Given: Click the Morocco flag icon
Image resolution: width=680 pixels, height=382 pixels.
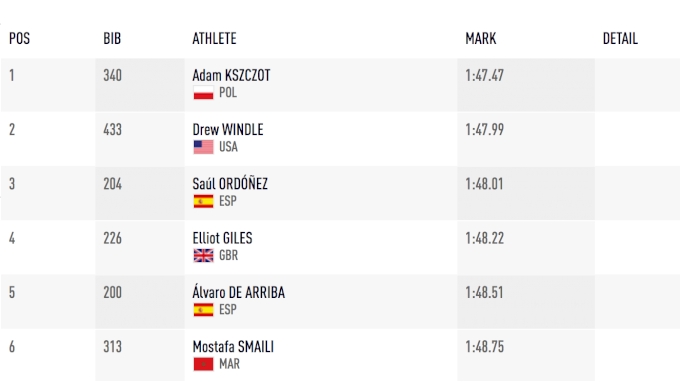Looking at the screenshot, I should (x=203, y=364).
